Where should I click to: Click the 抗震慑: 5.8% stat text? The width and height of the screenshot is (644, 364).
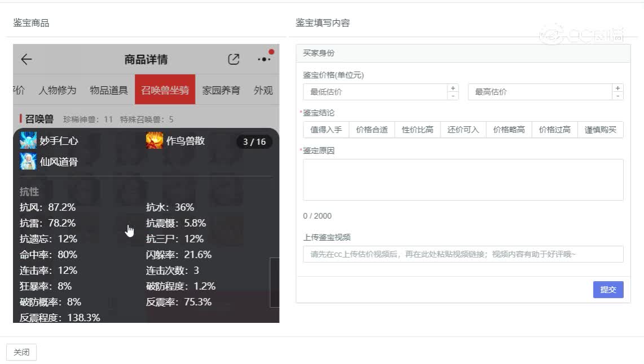pos(176,223)
